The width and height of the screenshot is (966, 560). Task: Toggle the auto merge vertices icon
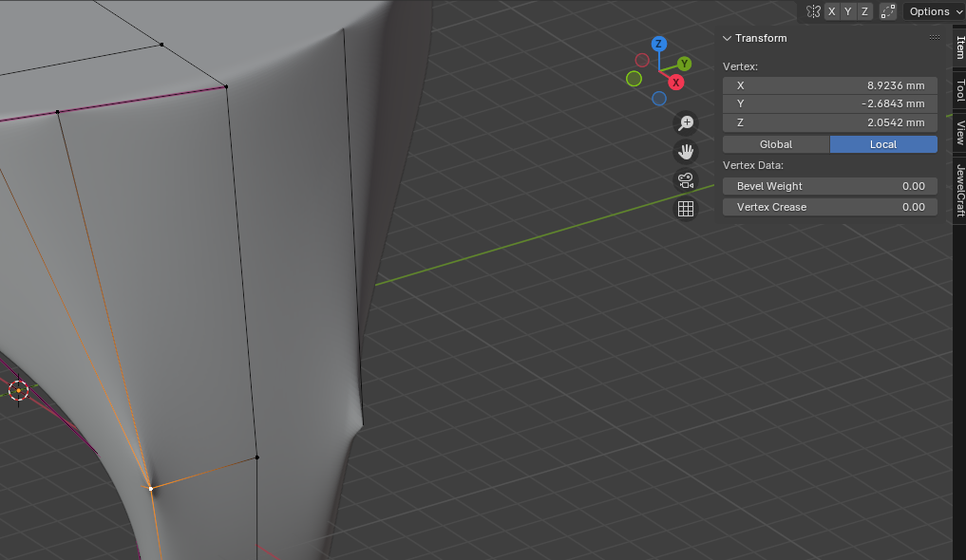[888, 11]
